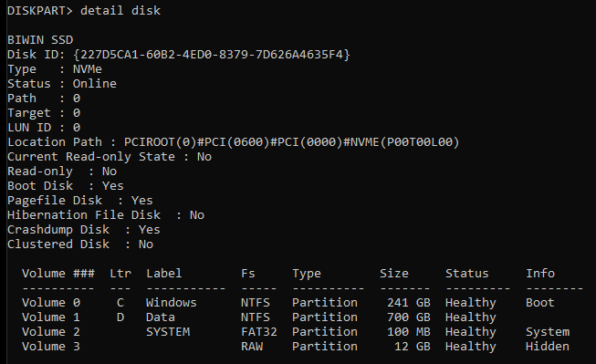596x364 pixels.
Task: Click the BIWIN SSD disk name
Action: tap(40, 40)
